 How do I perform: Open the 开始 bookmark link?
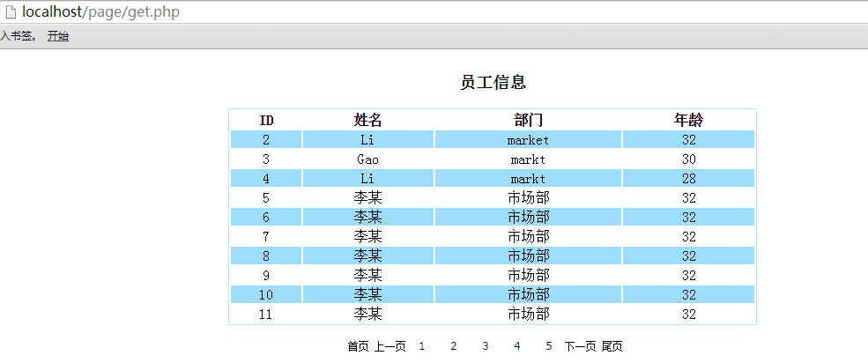[58, 36]
